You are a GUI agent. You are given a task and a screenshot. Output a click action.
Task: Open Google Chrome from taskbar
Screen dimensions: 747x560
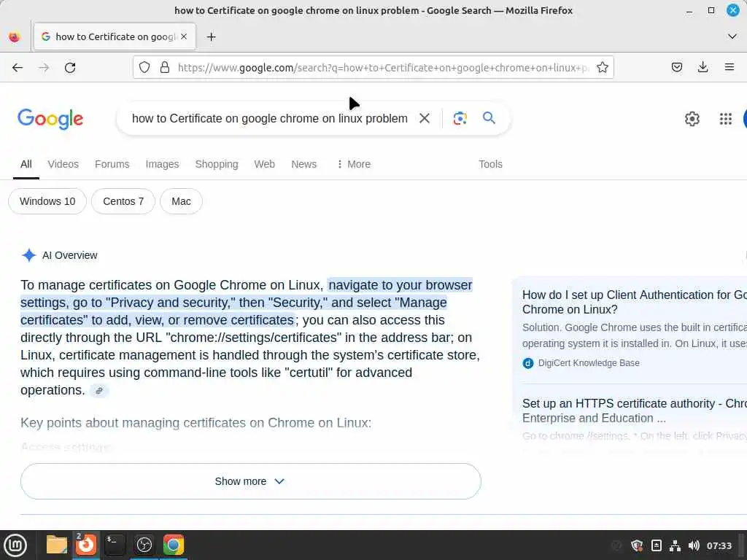174,545
